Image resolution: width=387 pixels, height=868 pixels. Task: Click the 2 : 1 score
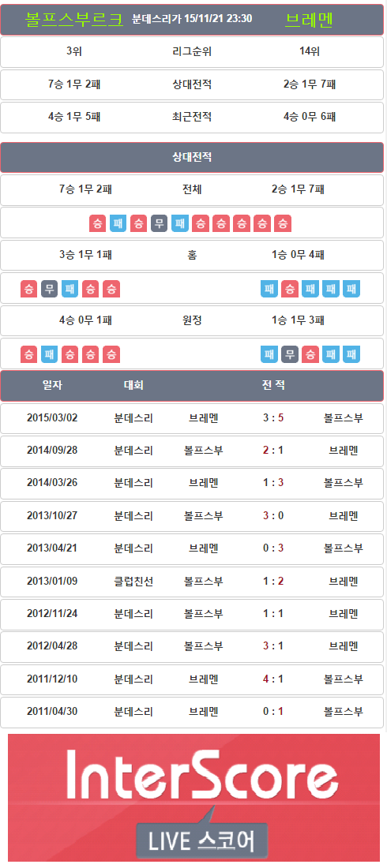(x=273, y=451)
